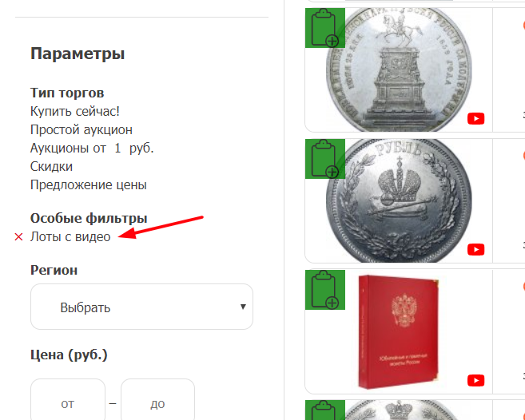The height and width of the screenshot is (420, 525).
Task: Select the 'Скидки' trade type
Action: click(x=51, y=166)
